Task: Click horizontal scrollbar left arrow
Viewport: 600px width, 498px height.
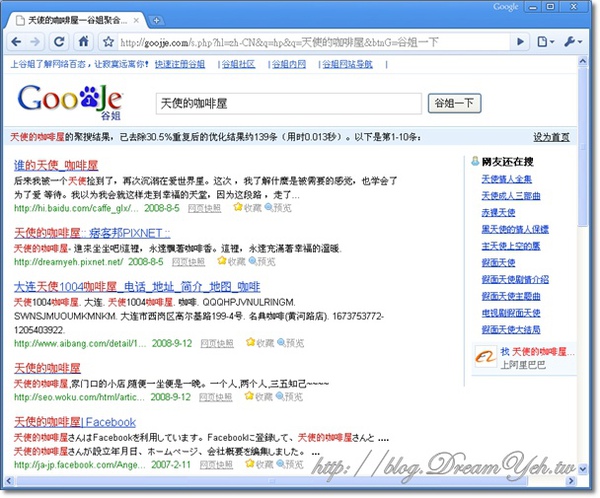Action: (8, 481)
